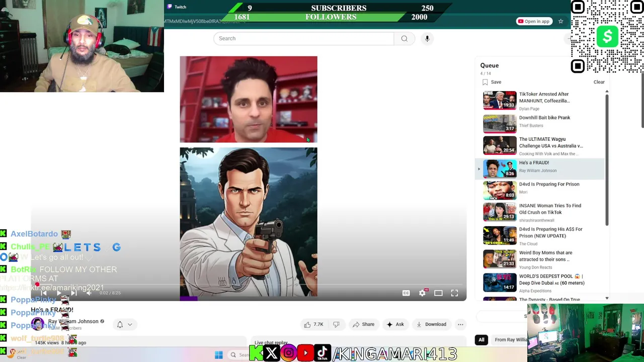The height and width of the screenshot is (362, 644).
Task: Click the Windows taskbar search box
Action: tap(239, 355)
